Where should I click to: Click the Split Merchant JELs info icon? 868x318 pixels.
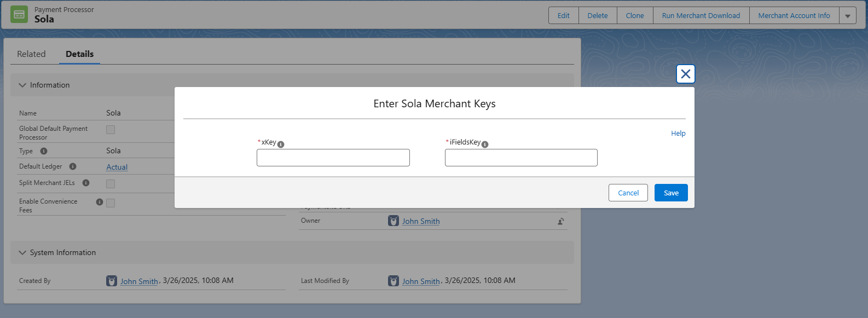(86, 183)
